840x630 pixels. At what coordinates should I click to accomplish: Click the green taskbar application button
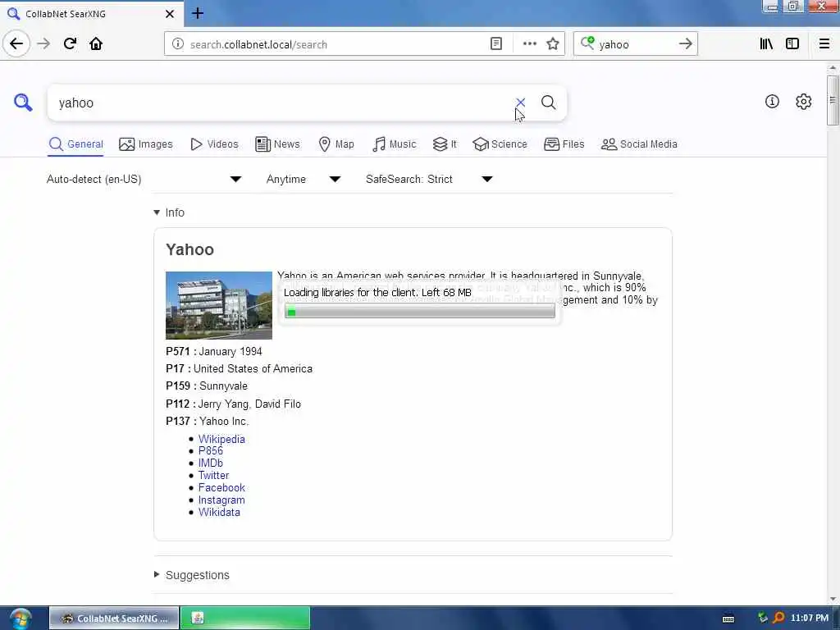(245, 619)
